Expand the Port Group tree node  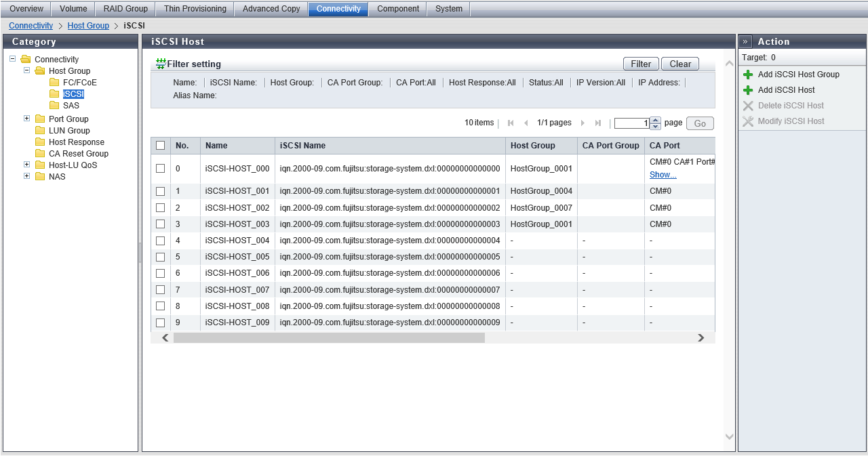(27, 119)
